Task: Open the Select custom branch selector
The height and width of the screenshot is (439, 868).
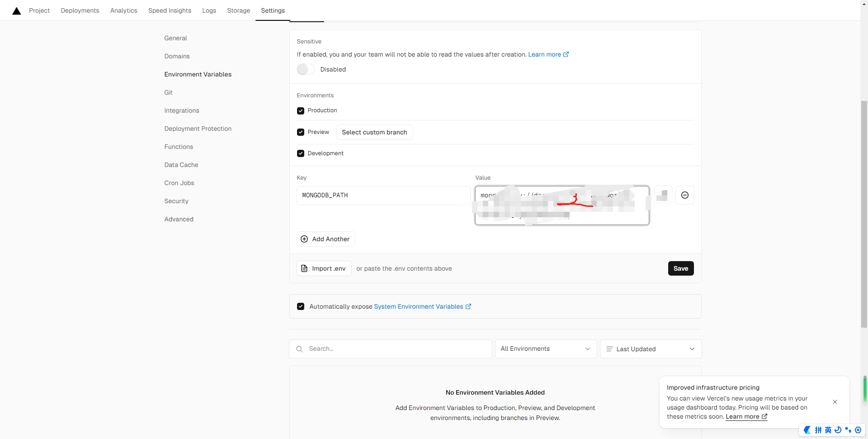Action: pyautogui.click(x=374, y=132)
